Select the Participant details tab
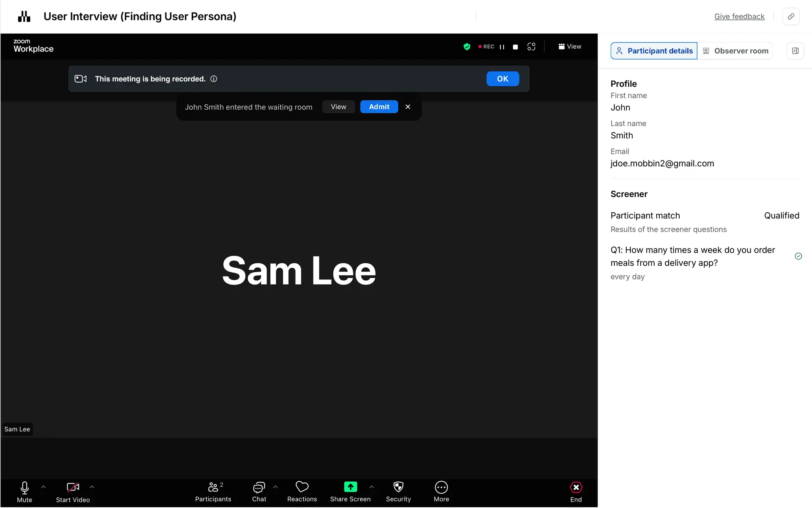 point(654,51)
